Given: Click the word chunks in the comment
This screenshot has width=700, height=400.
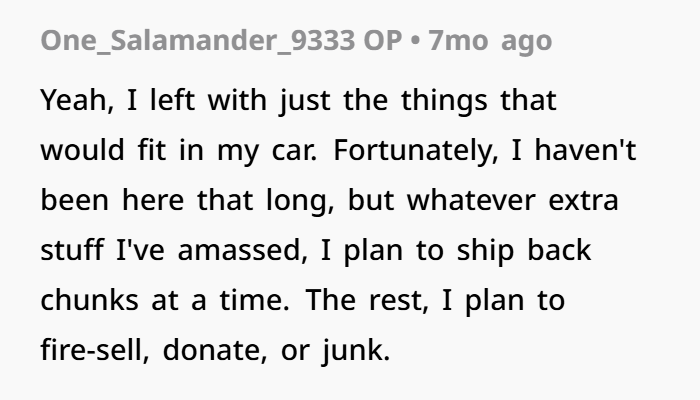Looking at the screenshot, I should point(90,300).
